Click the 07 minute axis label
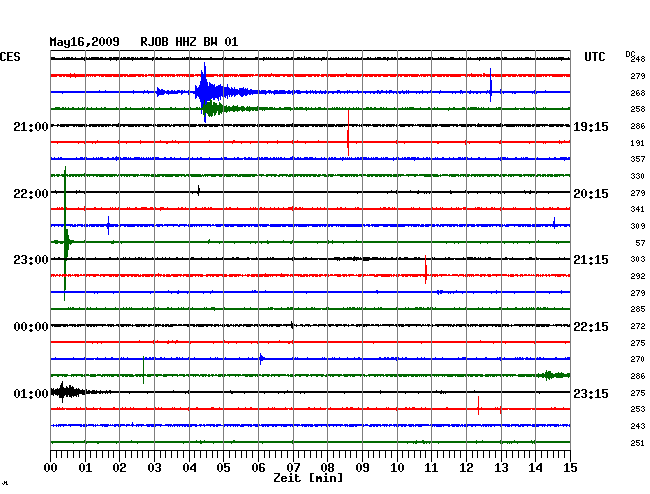650x494 pixels. click(x=293, y=467)
